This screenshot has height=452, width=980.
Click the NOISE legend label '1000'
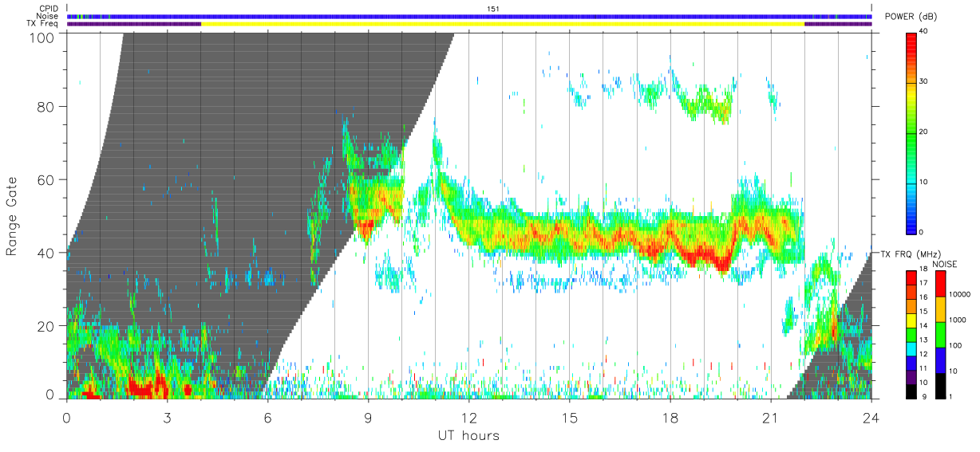coord(957,320)
